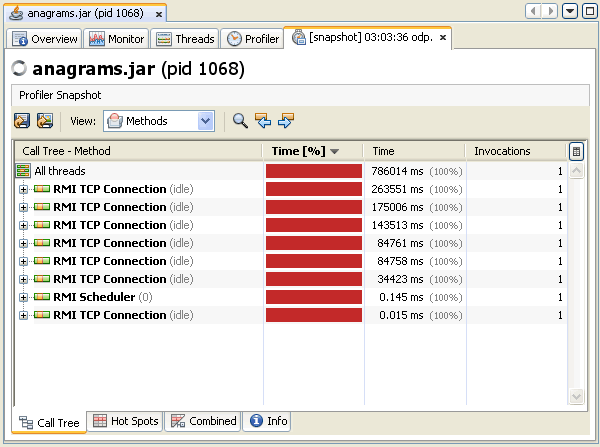Expand RMI TCP Connection with 34423 ms
This screenshot has width=600, height=447.
[23, 279]
